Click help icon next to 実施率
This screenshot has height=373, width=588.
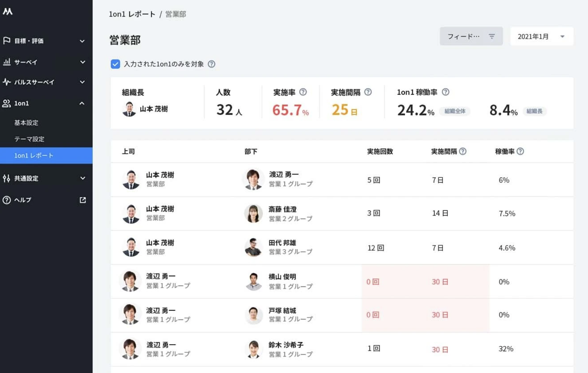coord(303,92)
